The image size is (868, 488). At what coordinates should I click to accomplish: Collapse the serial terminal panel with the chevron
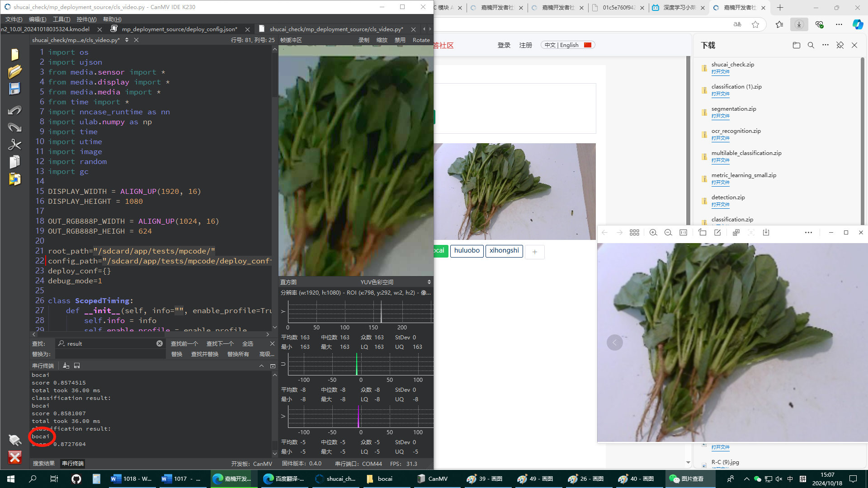pyautogui.click(x=261, y=366)
